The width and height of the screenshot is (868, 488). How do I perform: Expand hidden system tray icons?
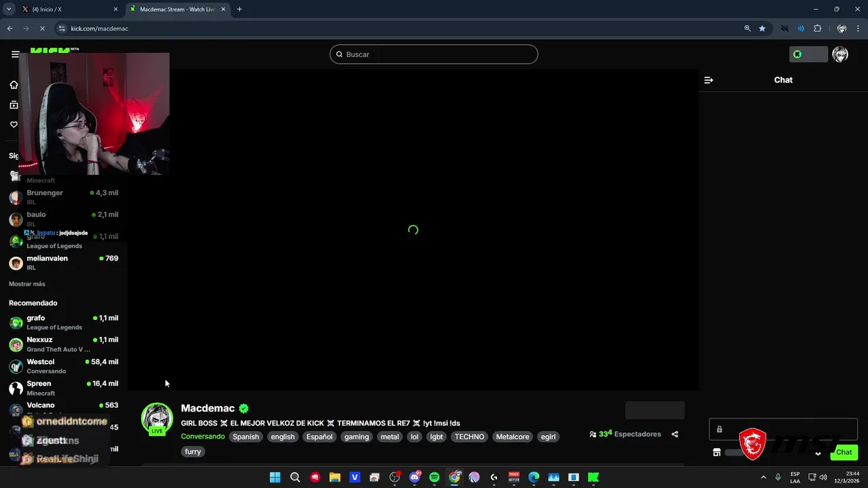click(x=764, y=477)
